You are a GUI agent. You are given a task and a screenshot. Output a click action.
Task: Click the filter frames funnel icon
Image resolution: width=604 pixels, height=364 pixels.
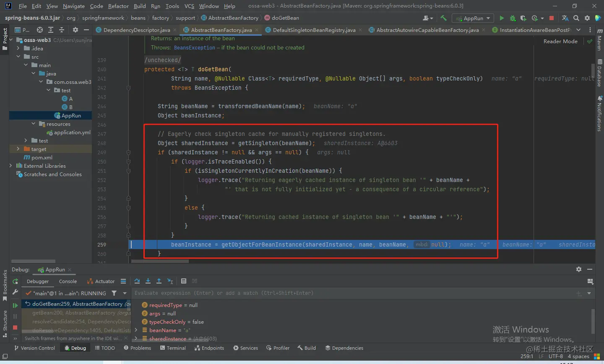click(114, 293)
